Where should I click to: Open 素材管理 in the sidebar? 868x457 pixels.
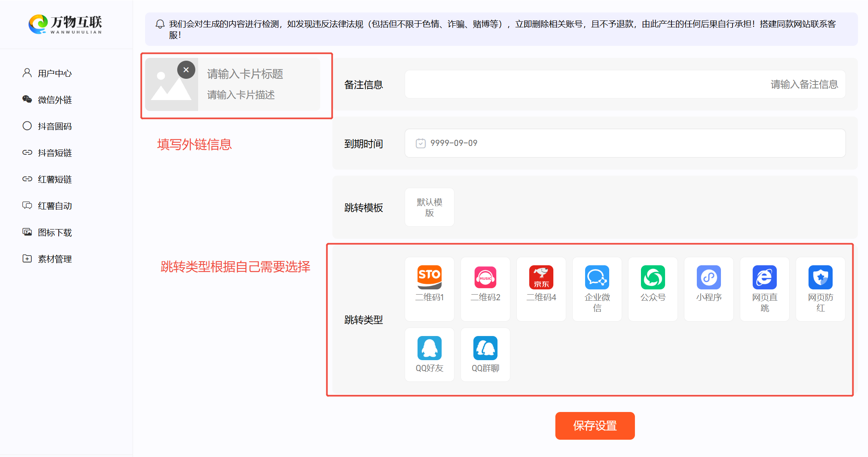[47, 259]
